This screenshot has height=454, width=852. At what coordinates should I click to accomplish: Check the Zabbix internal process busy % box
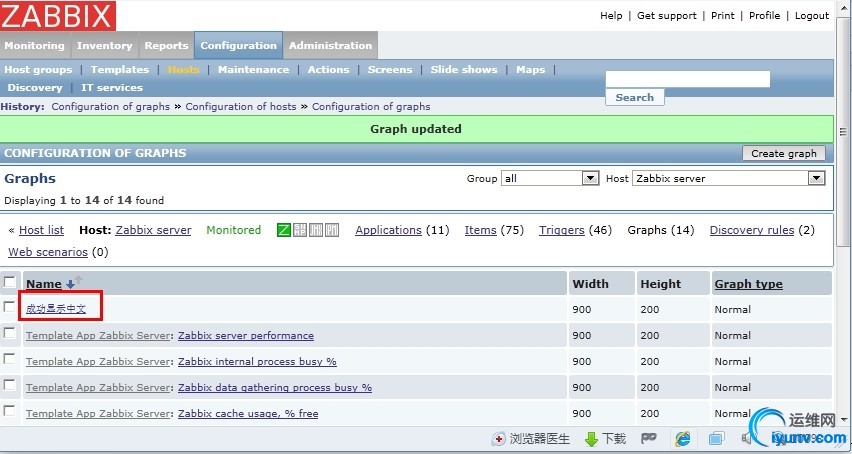click(x=9, y=359)
